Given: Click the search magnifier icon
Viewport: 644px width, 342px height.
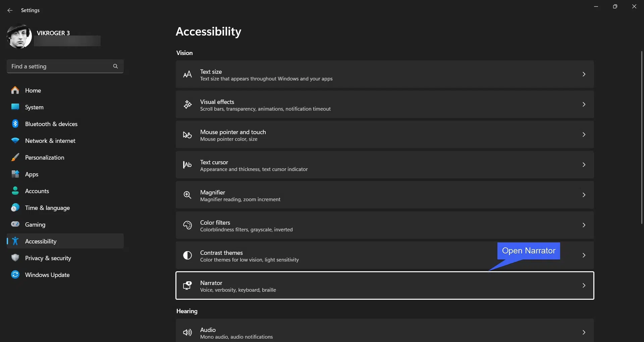Looking at the screenshot, I should [115, 66].
